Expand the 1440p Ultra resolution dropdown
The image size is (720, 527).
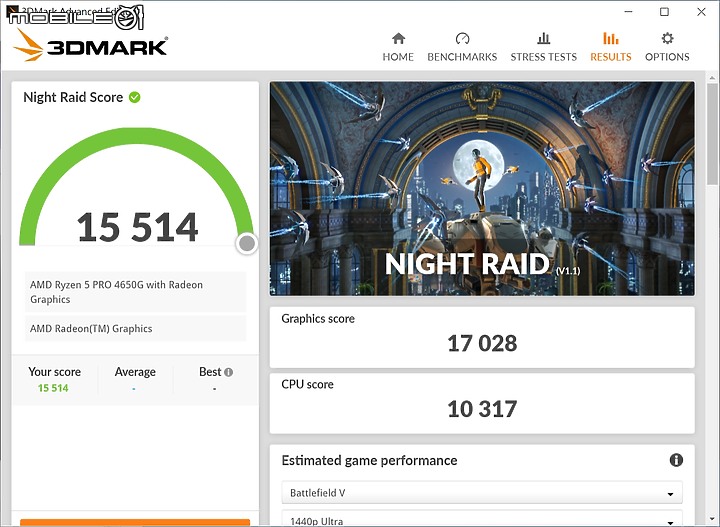(x=482, y=519)
